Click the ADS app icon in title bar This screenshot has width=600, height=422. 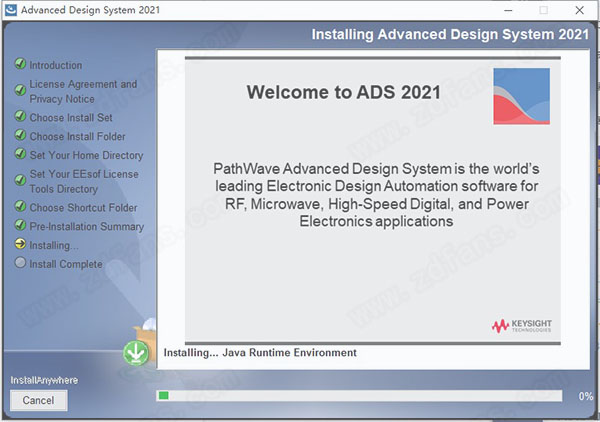(11, 10)
